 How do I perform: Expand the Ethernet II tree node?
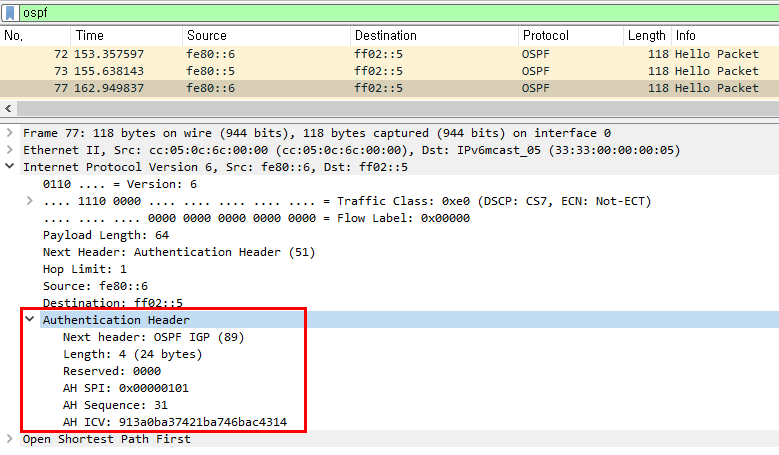(9, 150)
